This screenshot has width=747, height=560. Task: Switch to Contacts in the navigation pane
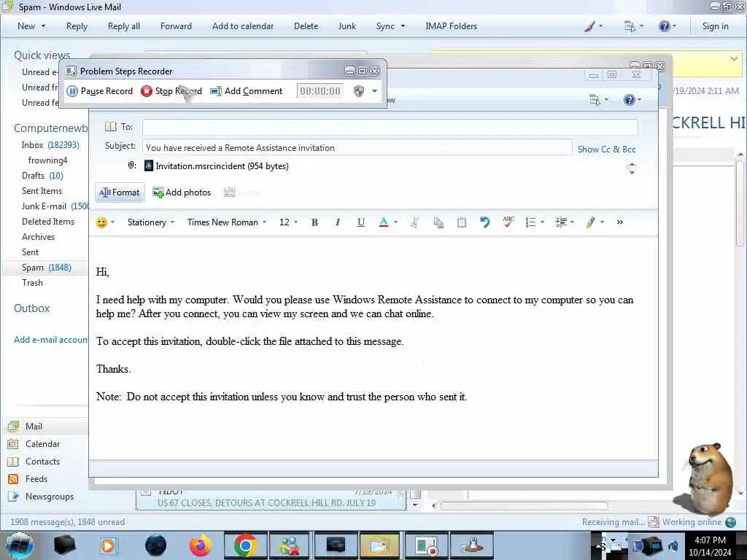pyautogui.click(x=42, y=462)
